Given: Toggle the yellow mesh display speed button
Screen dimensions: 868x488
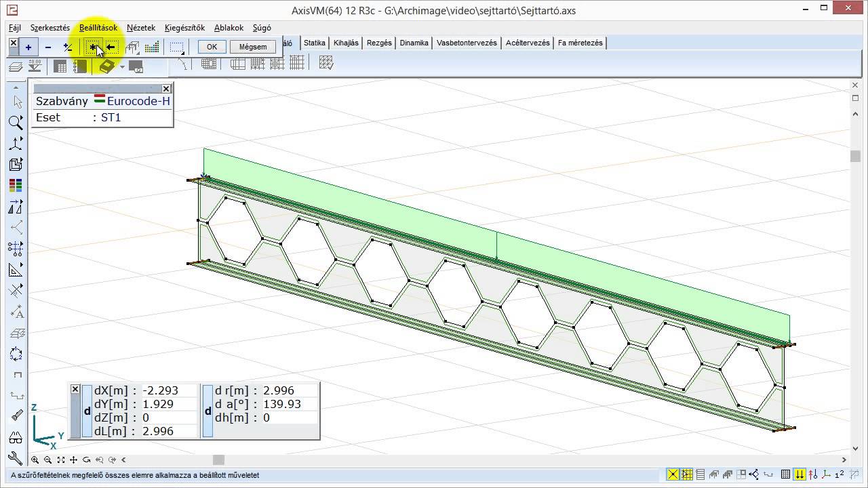Looking at the screenshot, I should pos(687,474).
